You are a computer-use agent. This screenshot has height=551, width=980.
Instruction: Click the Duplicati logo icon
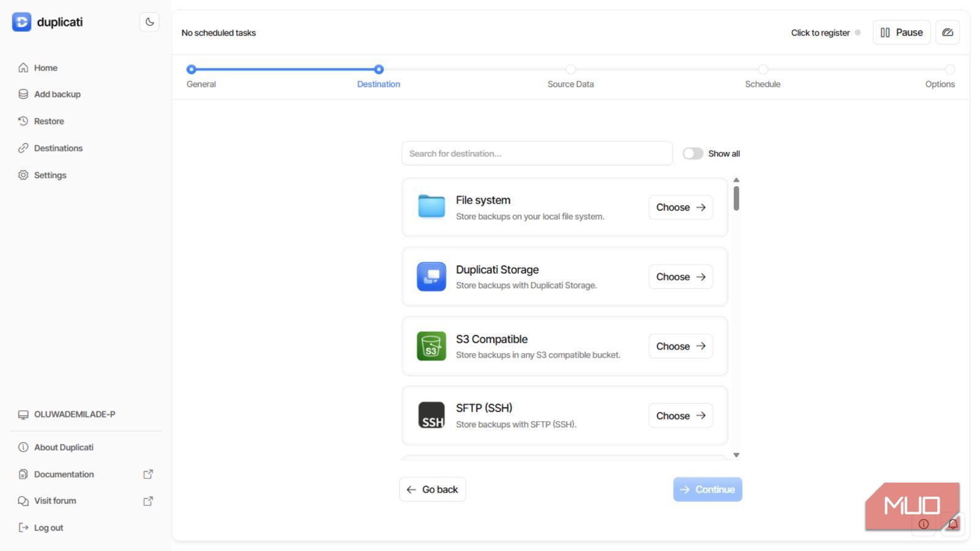[x=21, y=22]
